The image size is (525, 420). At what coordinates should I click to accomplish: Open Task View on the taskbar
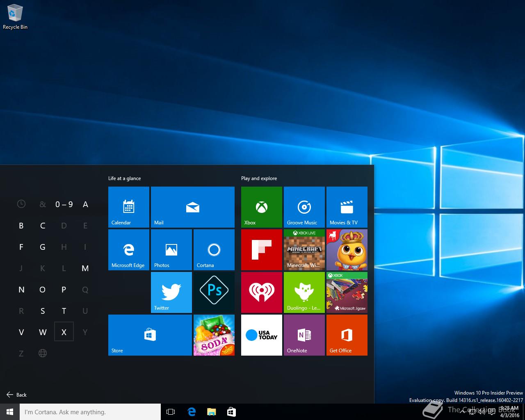click(171, 412)
